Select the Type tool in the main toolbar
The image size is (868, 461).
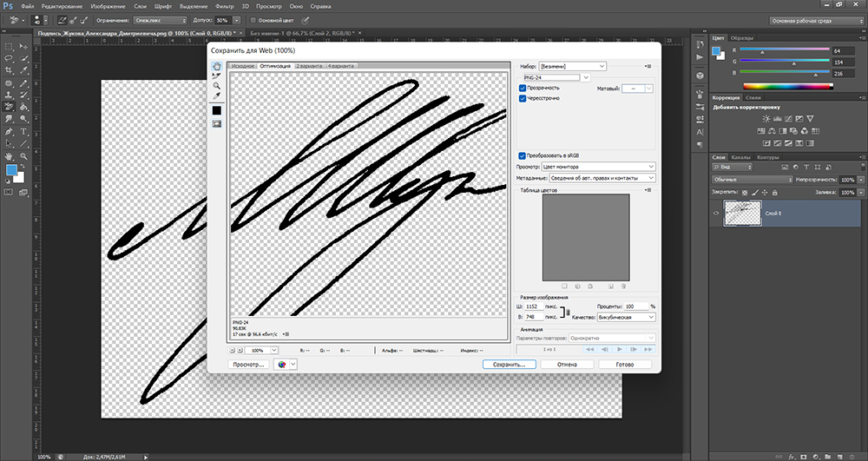pyautogui.click(x=23, y=132)
